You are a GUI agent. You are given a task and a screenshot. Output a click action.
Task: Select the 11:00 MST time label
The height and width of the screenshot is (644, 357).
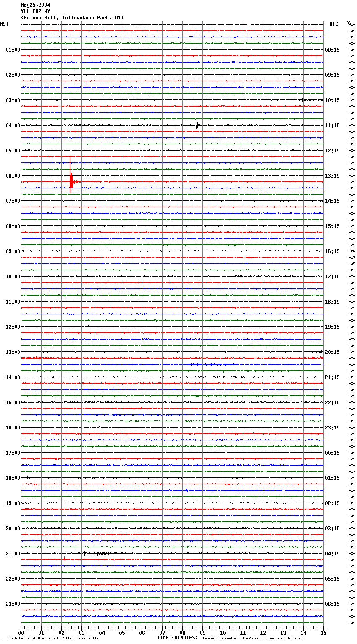13,302
